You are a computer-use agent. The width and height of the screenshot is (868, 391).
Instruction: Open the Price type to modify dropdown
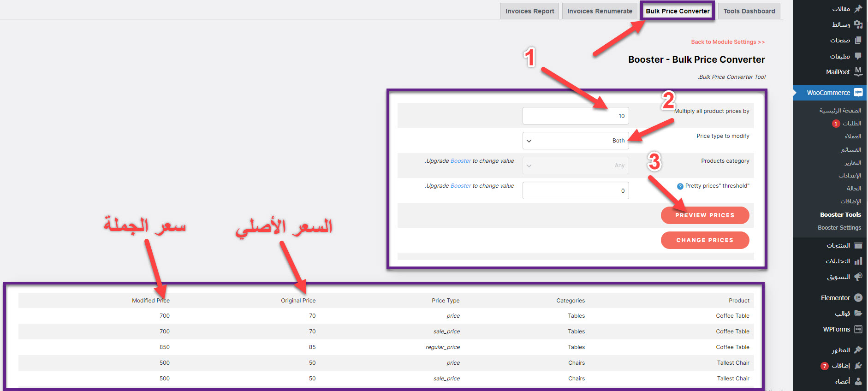click(575, 141)
